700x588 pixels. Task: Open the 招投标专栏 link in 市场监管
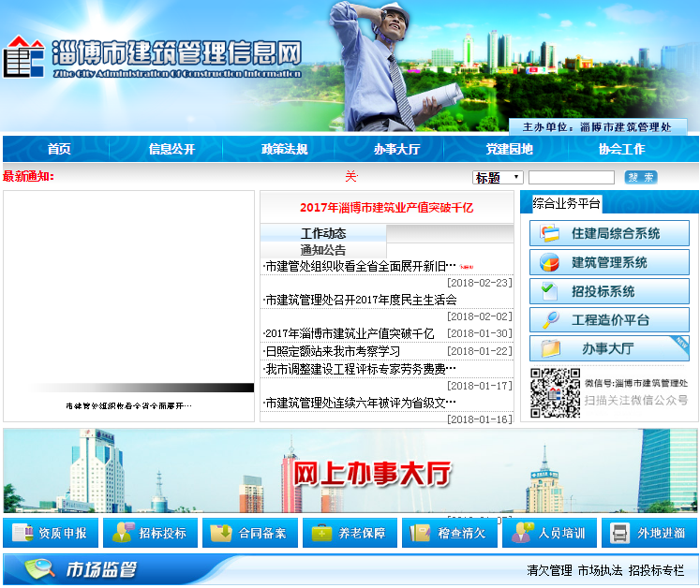coord(656,569)
